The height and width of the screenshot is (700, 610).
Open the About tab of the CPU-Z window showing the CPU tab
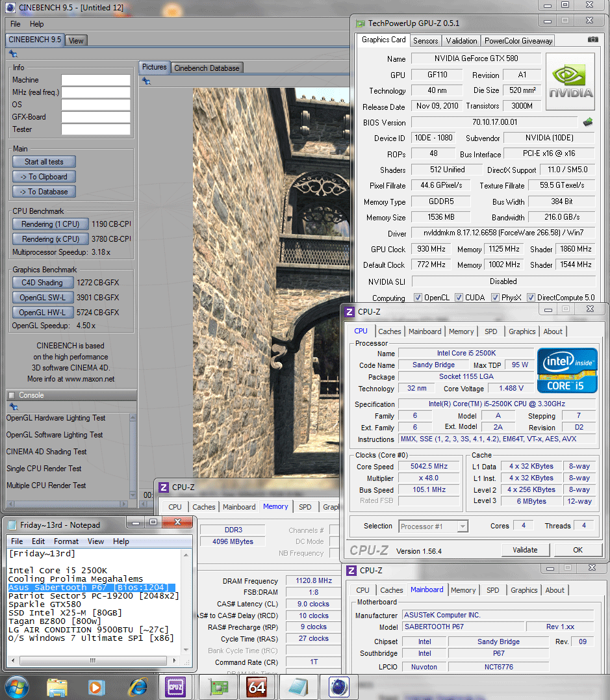(552, 331)
